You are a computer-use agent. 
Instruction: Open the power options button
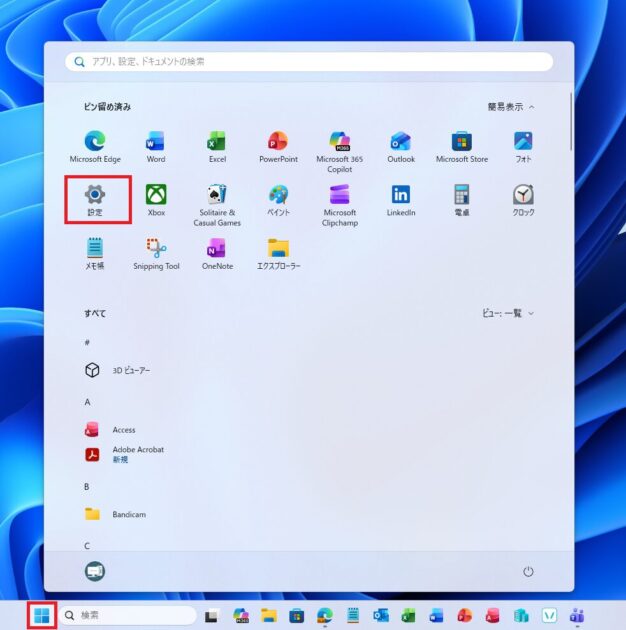[x=528, y=571]
